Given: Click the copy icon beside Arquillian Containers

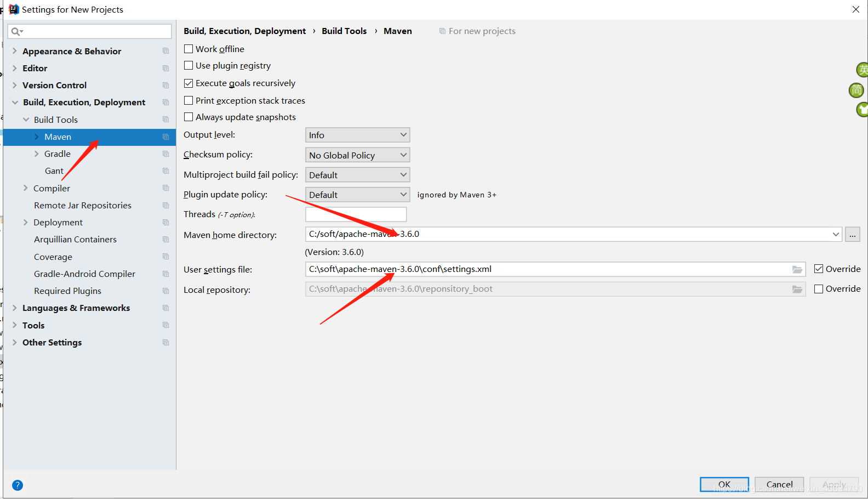Looking at the screenshot, I should [x=165, y=239].
